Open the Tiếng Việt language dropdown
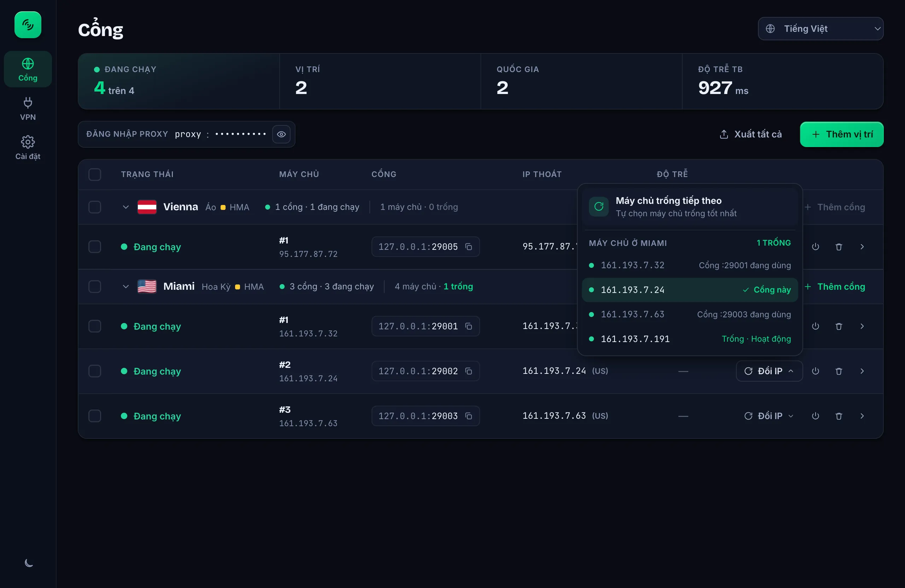The width and height of the screenshot is (905, 588). (x=821, y=29)
